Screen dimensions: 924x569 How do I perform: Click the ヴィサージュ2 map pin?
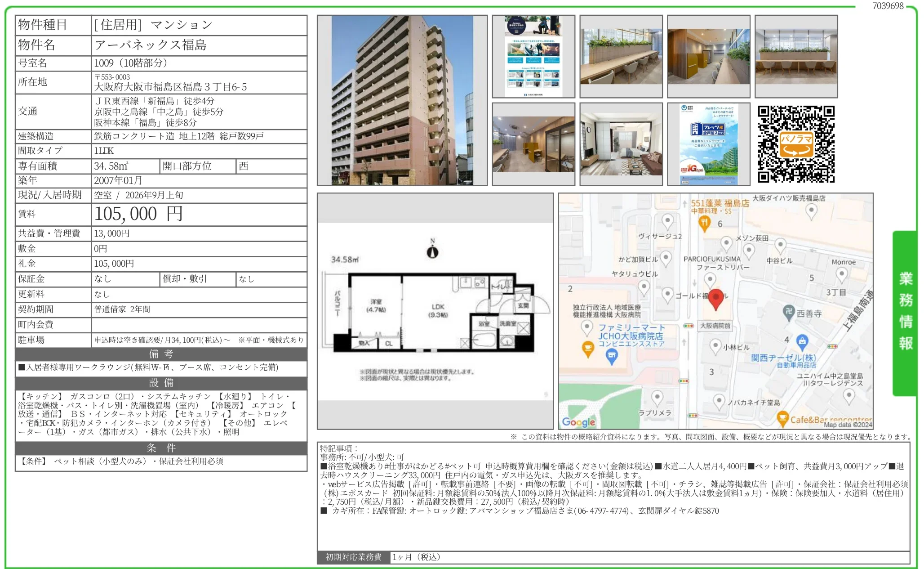point(667,221)
